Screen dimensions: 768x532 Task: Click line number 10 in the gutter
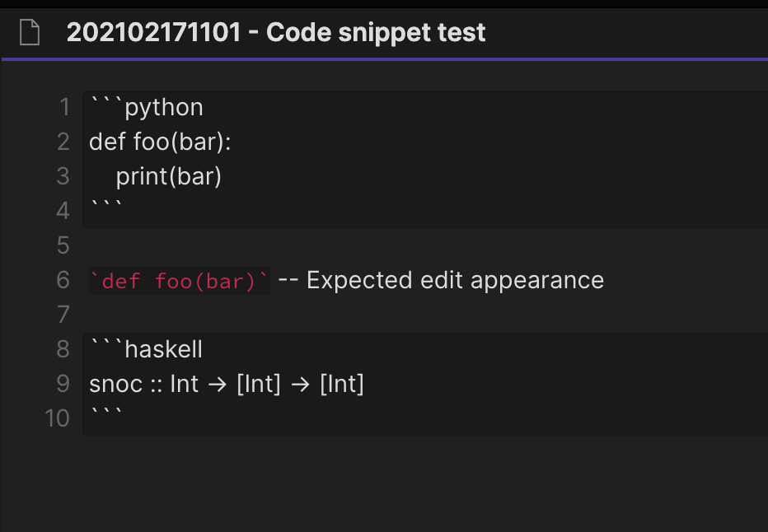tap(58, 418)
